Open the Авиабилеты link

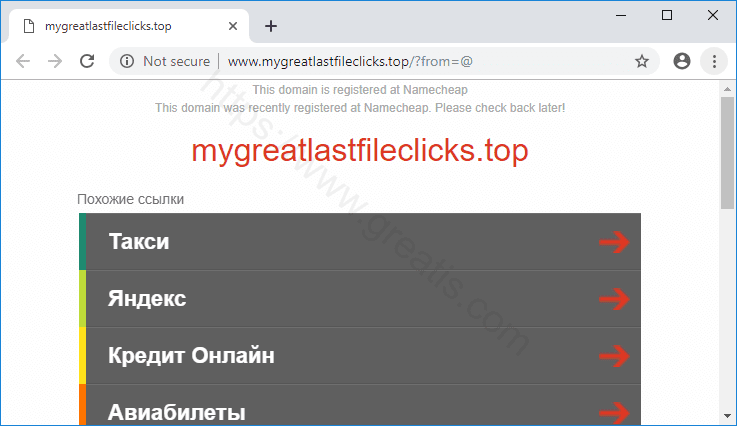click(360, 405)
